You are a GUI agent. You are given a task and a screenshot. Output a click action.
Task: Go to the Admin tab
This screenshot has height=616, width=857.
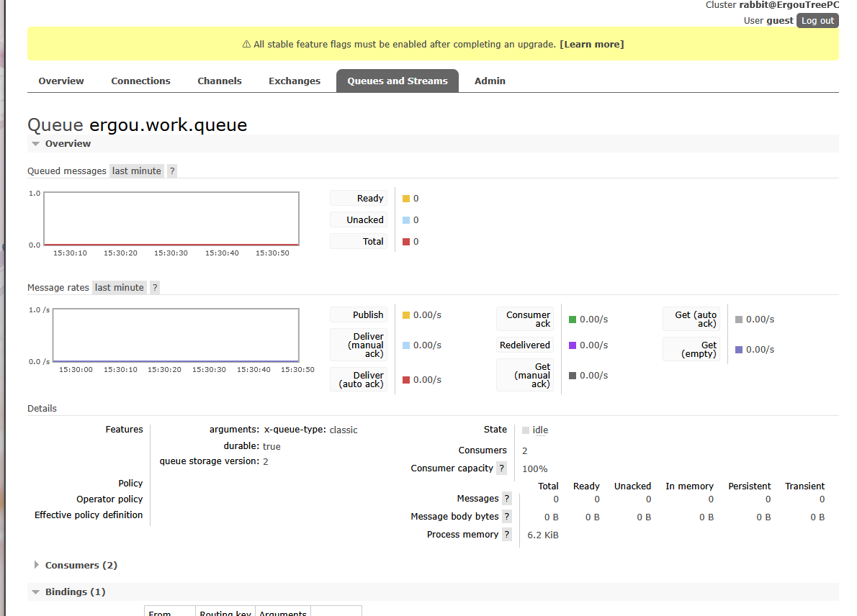(x=490, y=81)
